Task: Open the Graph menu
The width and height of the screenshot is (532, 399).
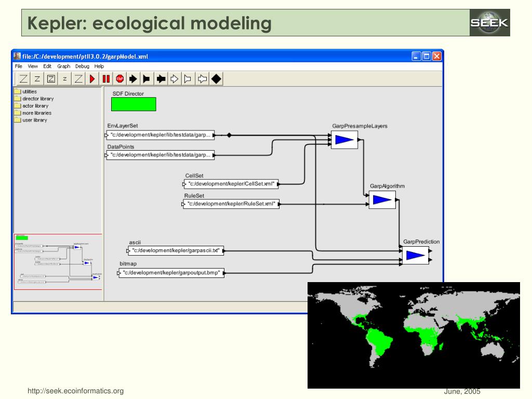Action: coord(63,66)
